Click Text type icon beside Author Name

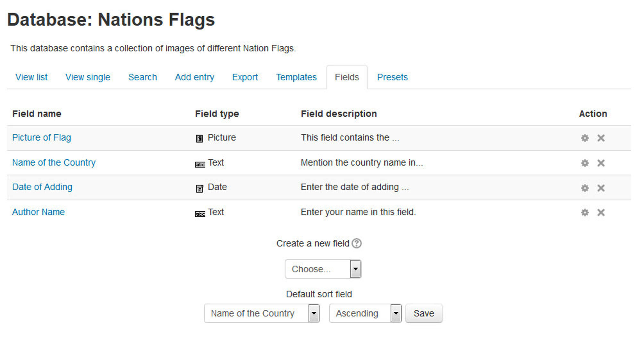[x=199, y=212]
